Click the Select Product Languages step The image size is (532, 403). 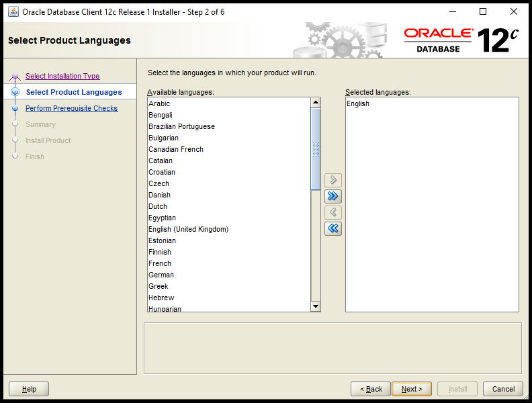(x=74, y=92)
